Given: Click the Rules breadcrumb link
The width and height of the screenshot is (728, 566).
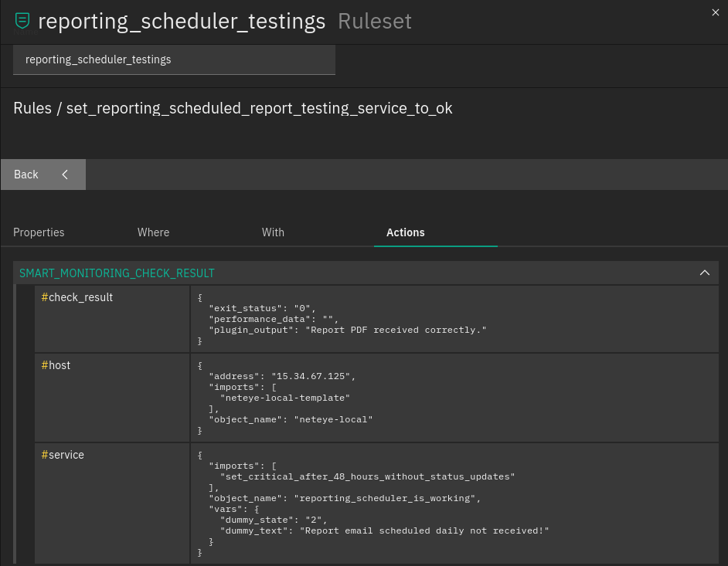Looking at the screenshot, I should tap(32, 108).
